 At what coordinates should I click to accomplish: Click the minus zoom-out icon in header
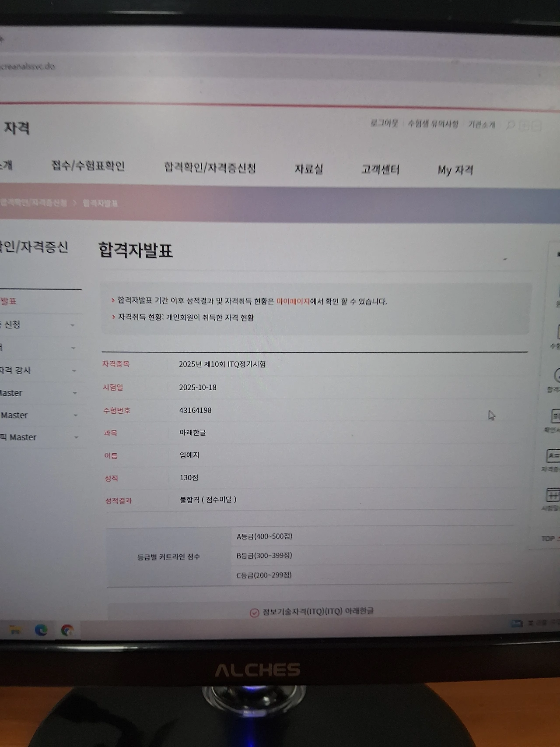click(x=537, y=127)
